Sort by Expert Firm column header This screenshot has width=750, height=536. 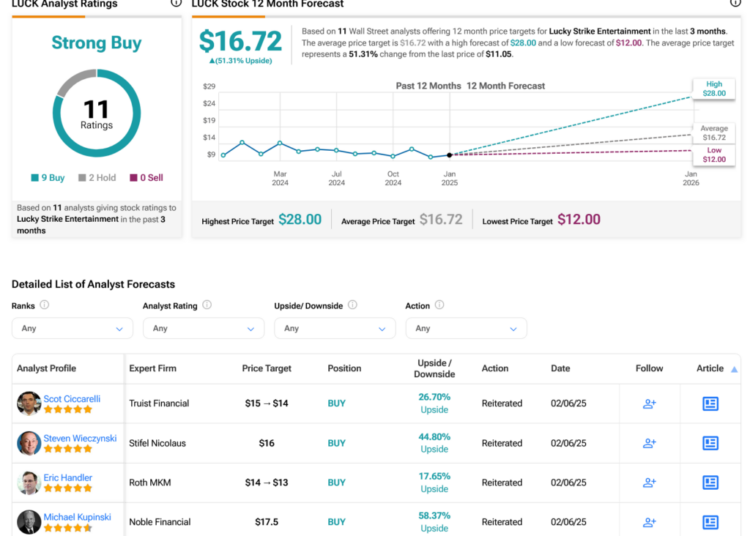153,369
